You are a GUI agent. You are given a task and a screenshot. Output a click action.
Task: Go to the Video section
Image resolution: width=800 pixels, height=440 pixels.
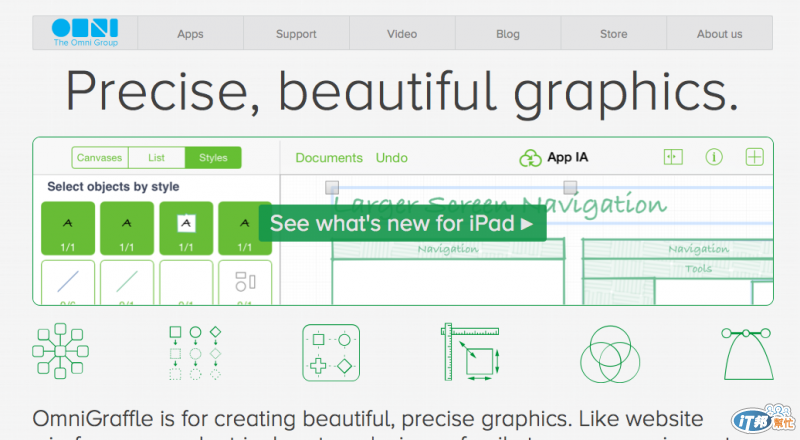(402, 34)
